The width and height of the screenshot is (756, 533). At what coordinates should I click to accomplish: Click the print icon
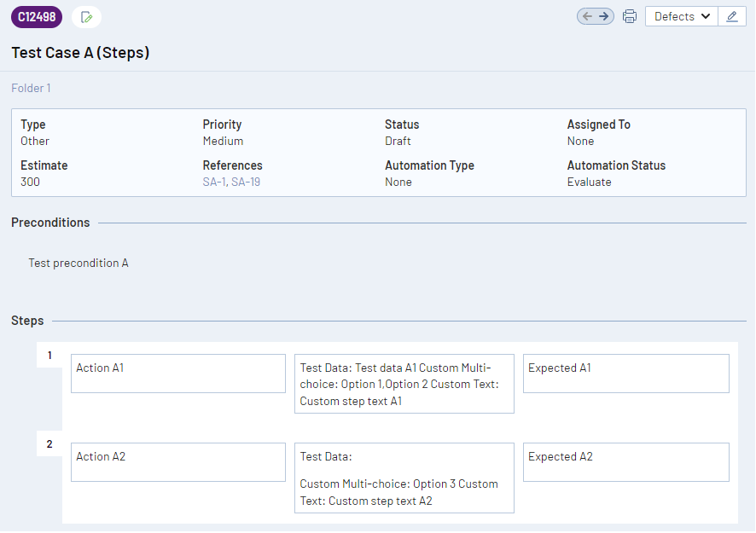tap(630, 16)
